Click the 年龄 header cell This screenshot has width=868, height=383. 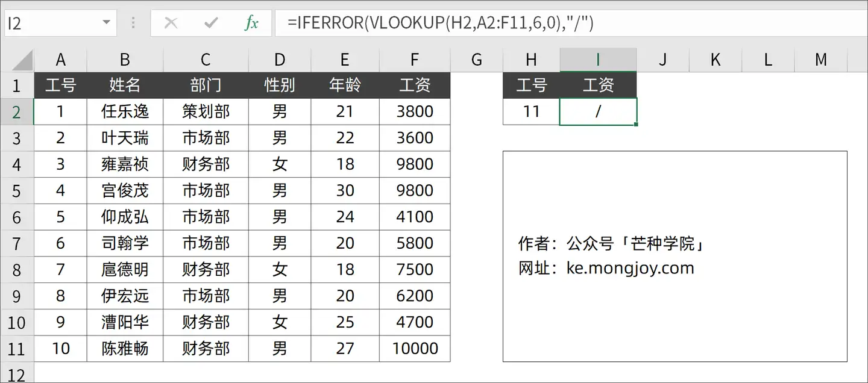pos(345,86)
